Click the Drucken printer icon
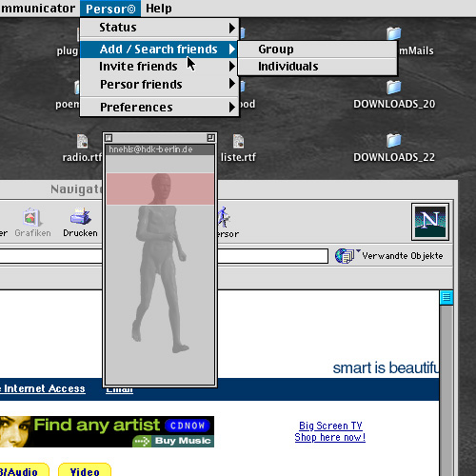This screenshot has width=476, height=476. point(80,216)
